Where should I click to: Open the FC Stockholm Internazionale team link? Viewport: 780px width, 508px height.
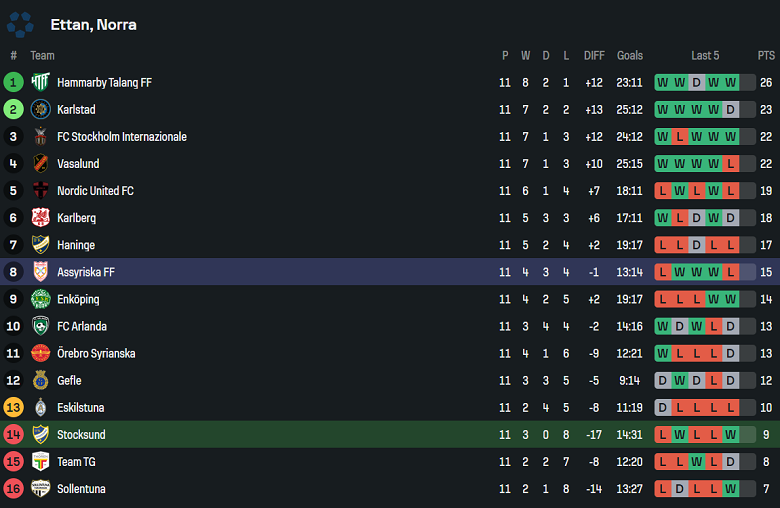click(121, 137)
